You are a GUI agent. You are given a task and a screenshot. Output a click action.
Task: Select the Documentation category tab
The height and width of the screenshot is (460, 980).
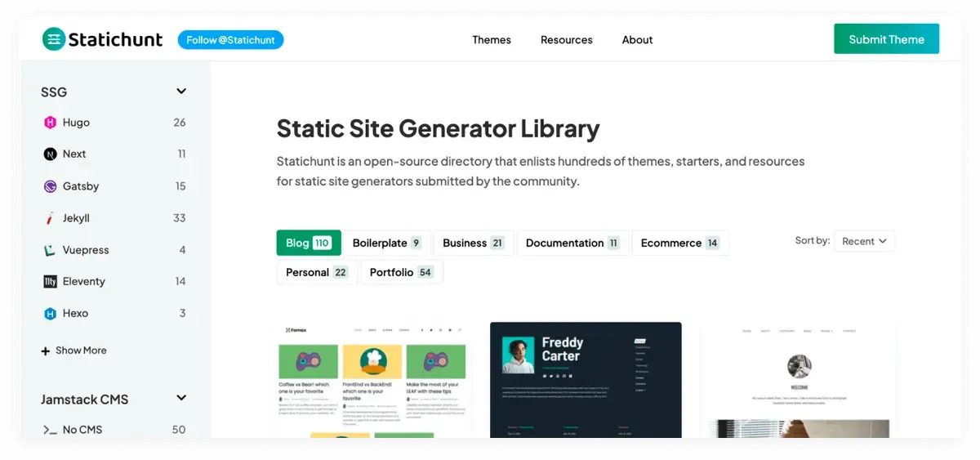[x=572, y=243]
